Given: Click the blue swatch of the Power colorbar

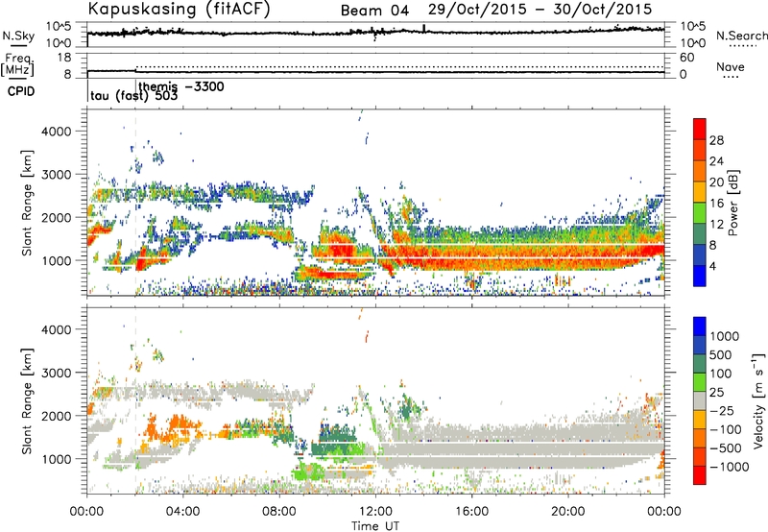Looking at the screenshot, I should (700, 276).
